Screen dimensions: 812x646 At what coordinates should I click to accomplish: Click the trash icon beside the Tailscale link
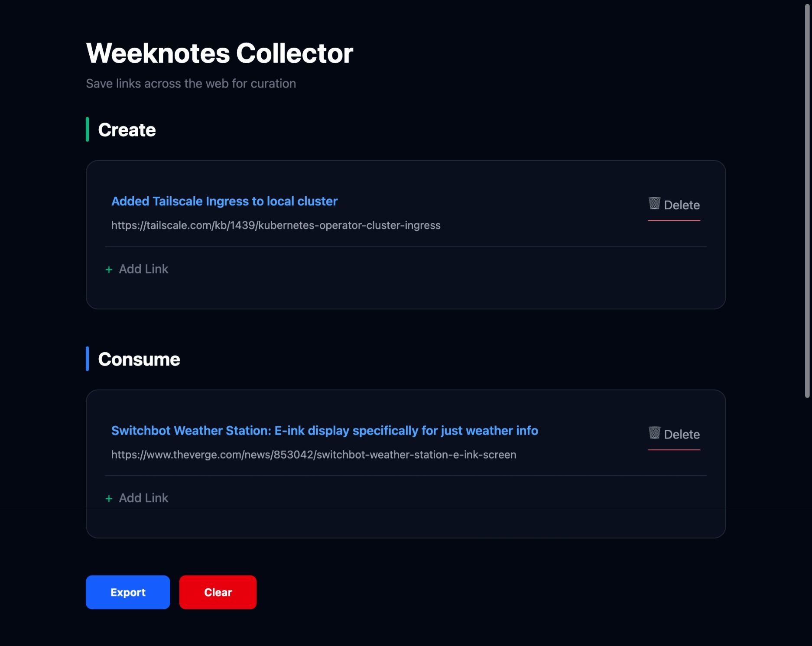click(x=654, y=203)
